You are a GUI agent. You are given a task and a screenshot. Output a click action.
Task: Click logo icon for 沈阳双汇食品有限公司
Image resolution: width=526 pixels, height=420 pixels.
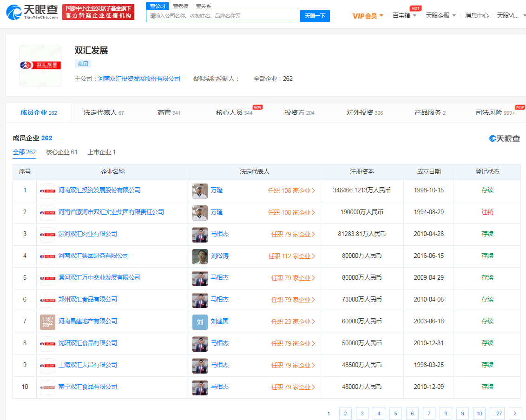47,343
